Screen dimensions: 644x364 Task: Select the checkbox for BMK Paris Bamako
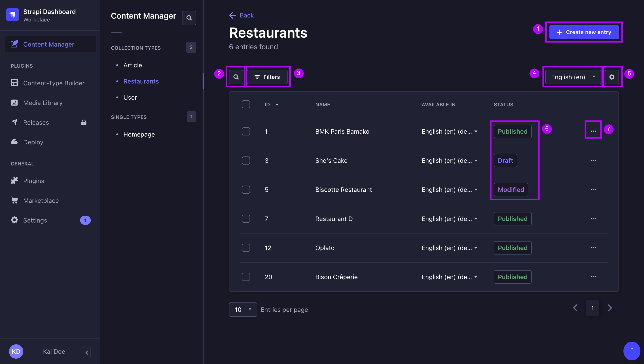coord(246,131)
